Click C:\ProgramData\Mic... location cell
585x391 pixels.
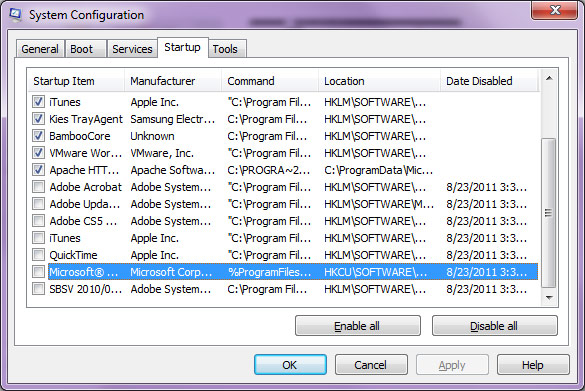coord(378,170)
